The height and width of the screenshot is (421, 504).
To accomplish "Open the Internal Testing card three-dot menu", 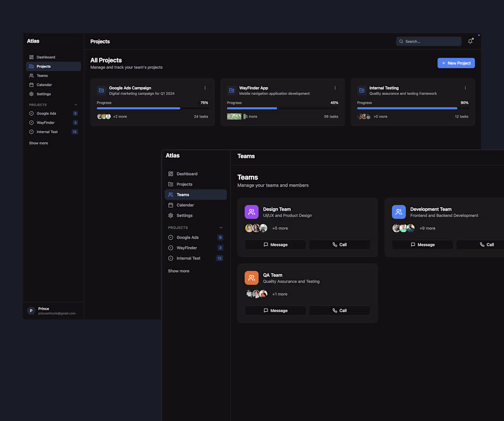I will [x=465, y=87].
